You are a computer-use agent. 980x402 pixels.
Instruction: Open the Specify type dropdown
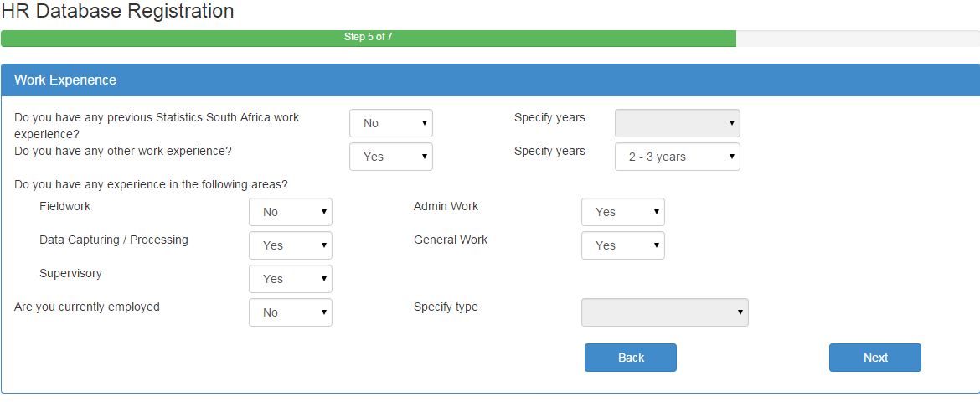[664, 312]
